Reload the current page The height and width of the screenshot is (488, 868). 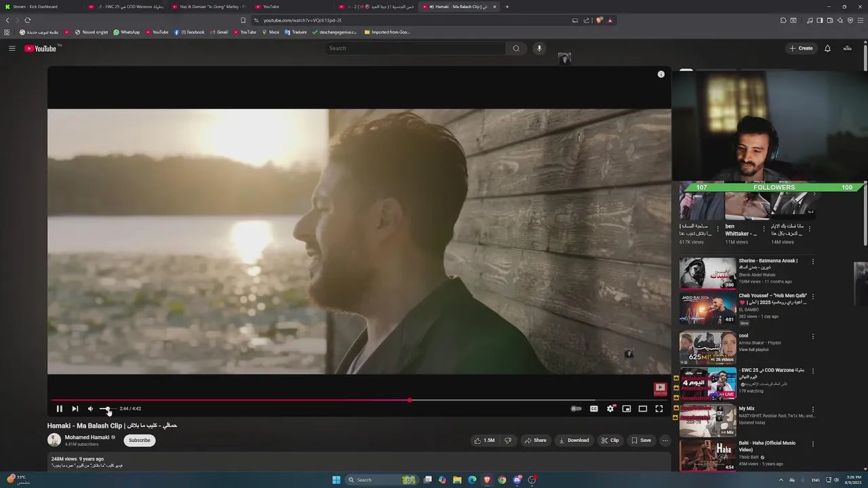tap(28, 20)
